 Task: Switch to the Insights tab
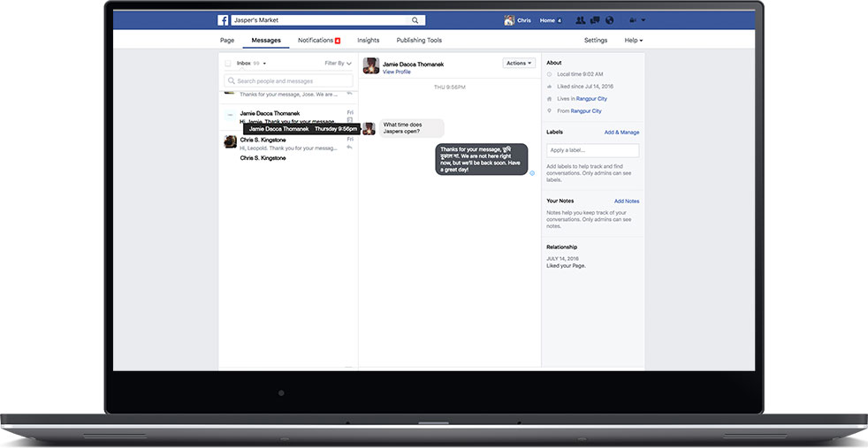pyautogui.click(x=368, y=41)
